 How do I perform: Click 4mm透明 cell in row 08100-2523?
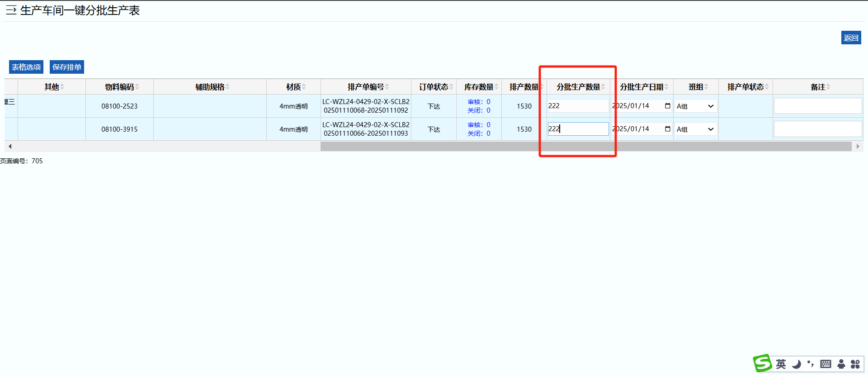click(x=293, y=106)
